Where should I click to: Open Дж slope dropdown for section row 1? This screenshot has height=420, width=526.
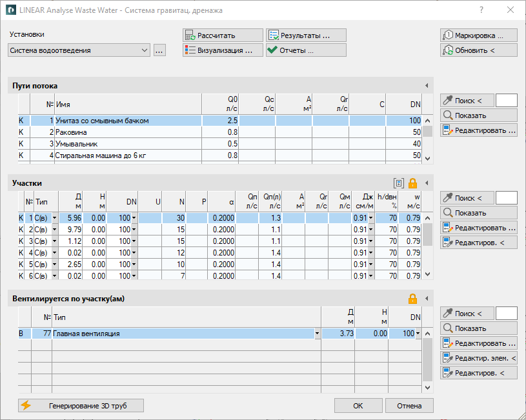coord(371,218)
